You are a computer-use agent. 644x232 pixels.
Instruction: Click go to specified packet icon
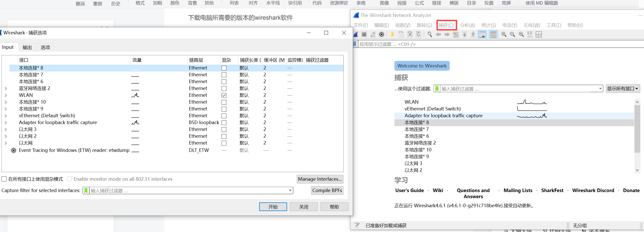coord(456,34)
